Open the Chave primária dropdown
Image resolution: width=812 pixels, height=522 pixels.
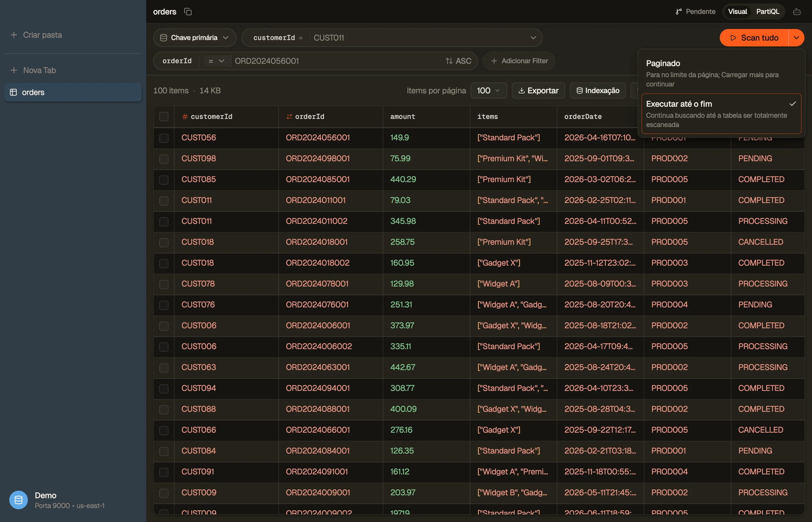195,38
